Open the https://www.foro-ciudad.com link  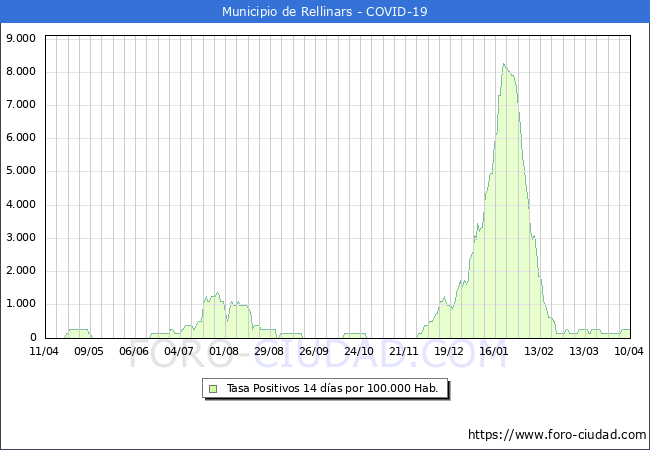(557, 434)
